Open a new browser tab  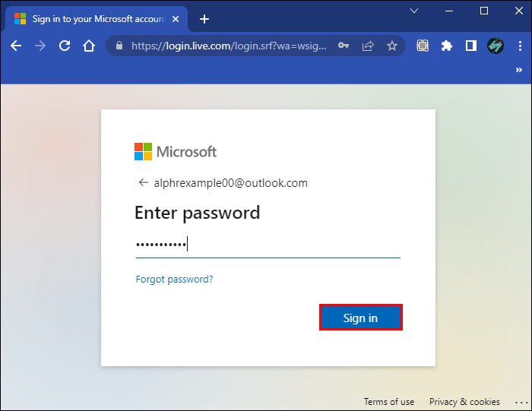coord(204,19)
